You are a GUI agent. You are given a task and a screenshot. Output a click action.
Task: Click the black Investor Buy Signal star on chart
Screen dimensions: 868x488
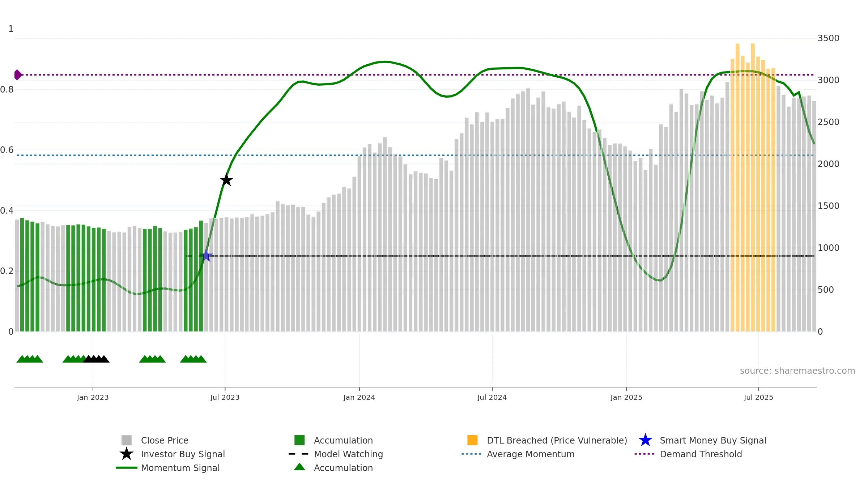coord(226,180)
